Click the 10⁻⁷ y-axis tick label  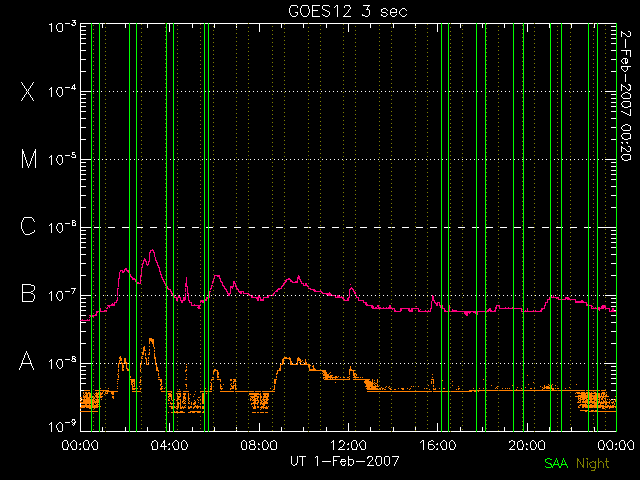62,295
